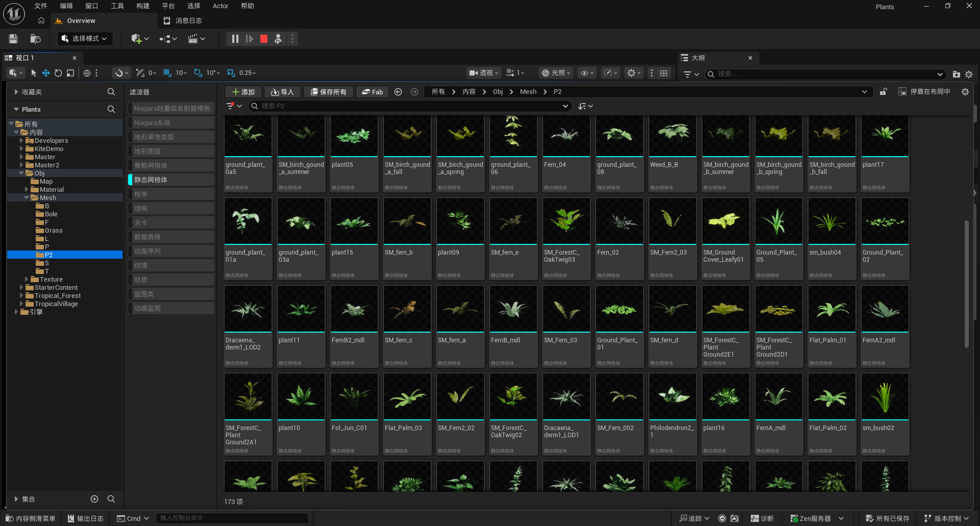Expand the 集合 section
Image resolution: width=980 pixels, height=526 pixels.
tap(16, 499)
